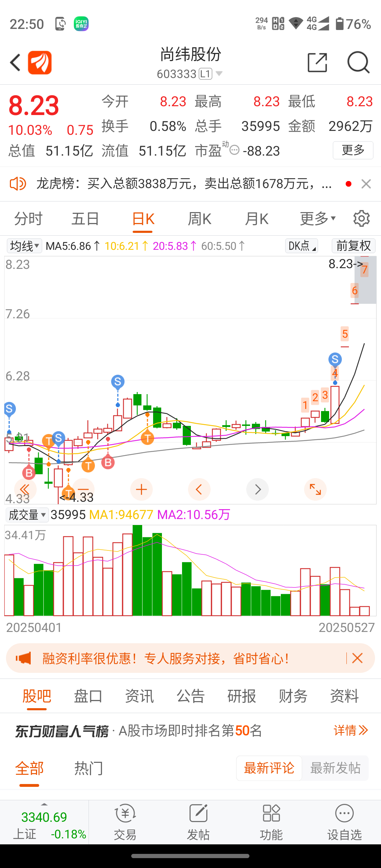Image resolution: width=381 pixels, height=868 pixels.
Task: Switch to the 公告 tab
Action: pyautogui.click(x=190, y=697)
